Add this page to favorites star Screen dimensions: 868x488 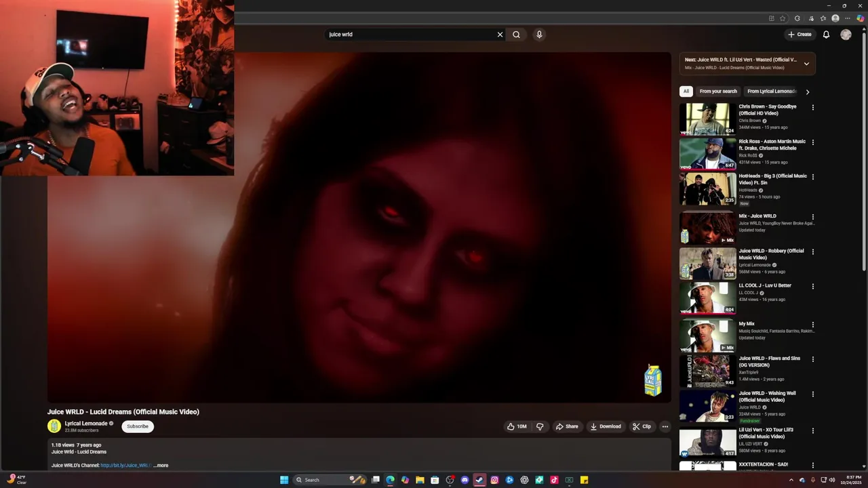click(783, 18)
